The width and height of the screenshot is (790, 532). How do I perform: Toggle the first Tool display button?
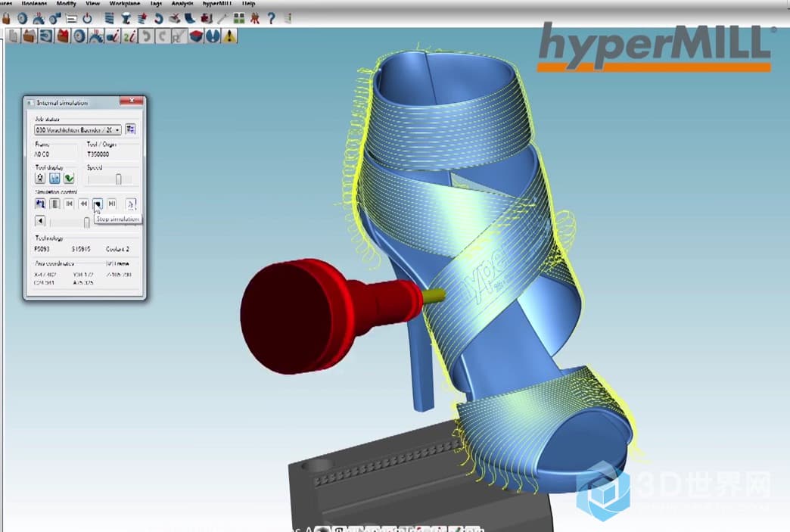[x=41, y=179]
